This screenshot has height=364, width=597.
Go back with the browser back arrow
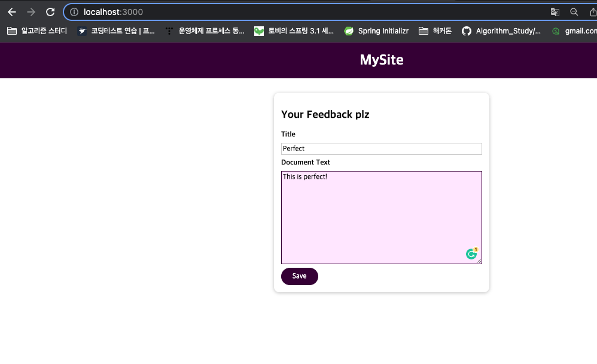(12, 12)
